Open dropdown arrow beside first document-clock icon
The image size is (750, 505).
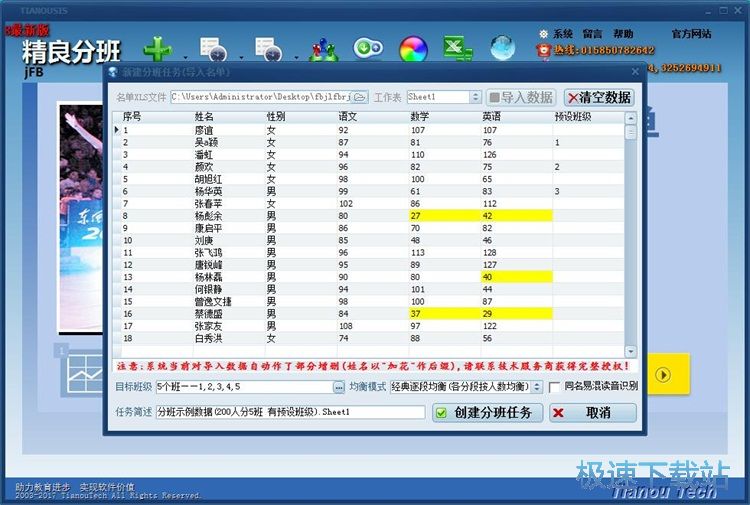point(241,58)
